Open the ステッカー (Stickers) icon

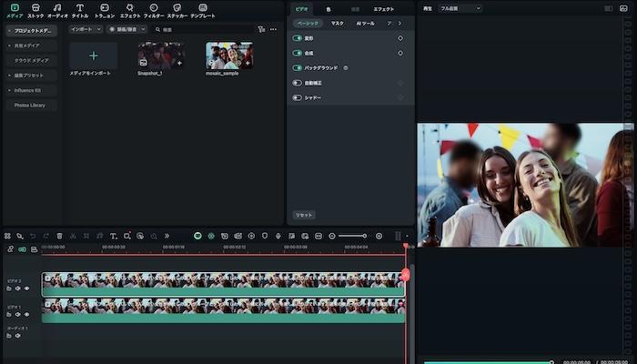click(177, 8)
